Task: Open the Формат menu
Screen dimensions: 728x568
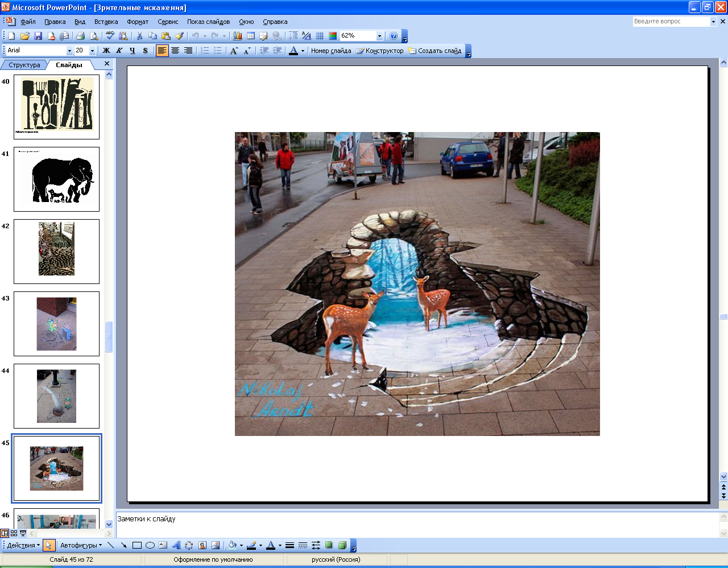Action: coord(138,22)
